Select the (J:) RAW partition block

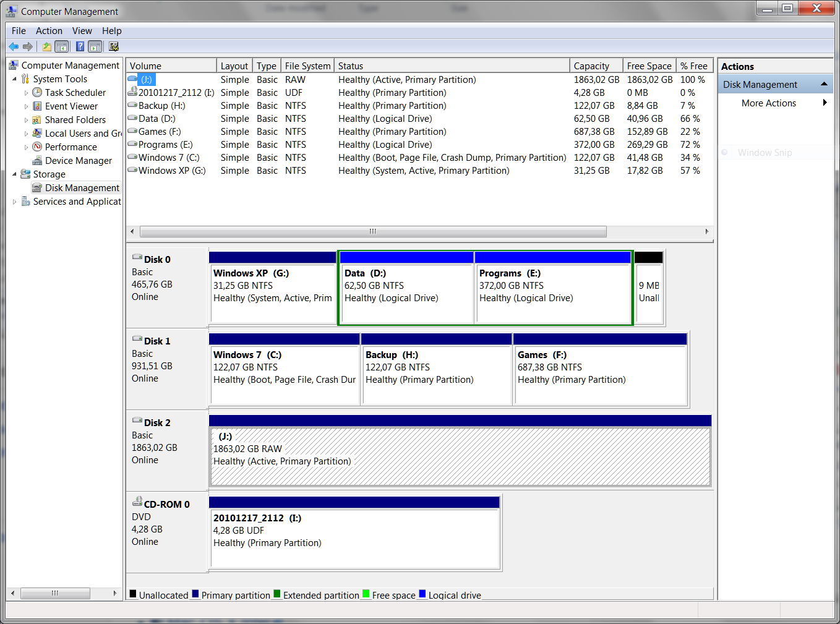pos(460,450)
